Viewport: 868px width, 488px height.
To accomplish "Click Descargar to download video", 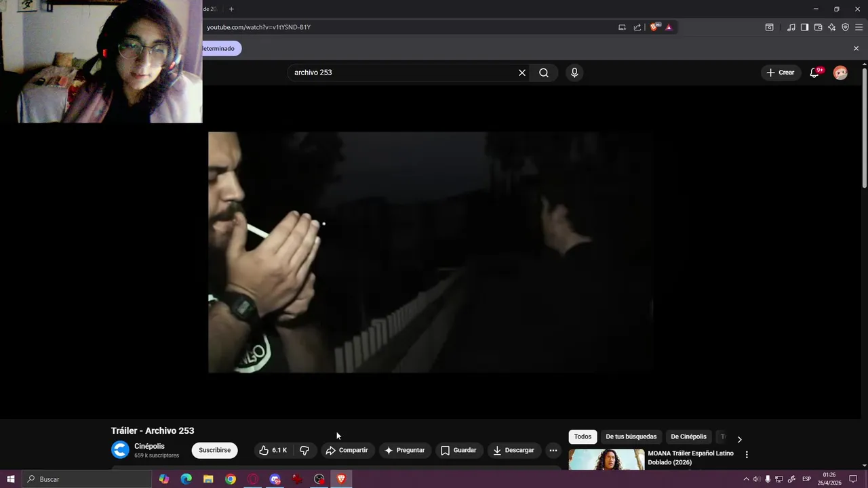I will (514, 450).
